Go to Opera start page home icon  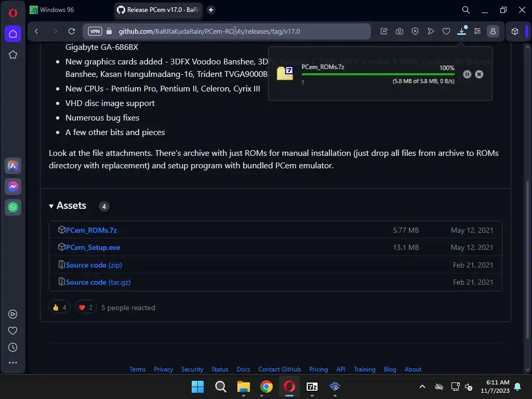pyautogui.click(x=13, y=34)
